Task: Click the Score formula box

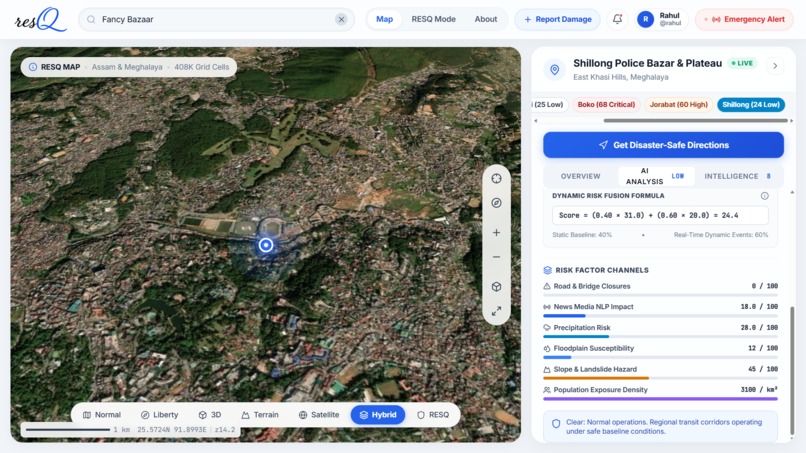Action: 660,215
